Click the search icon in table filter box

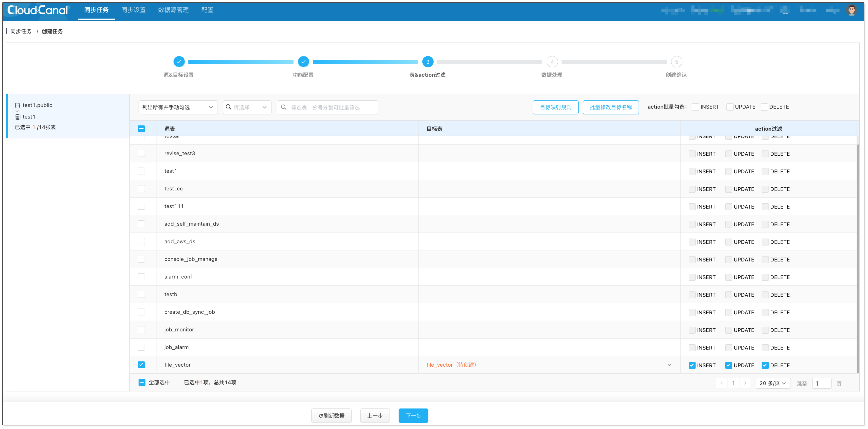pos(284,107)
